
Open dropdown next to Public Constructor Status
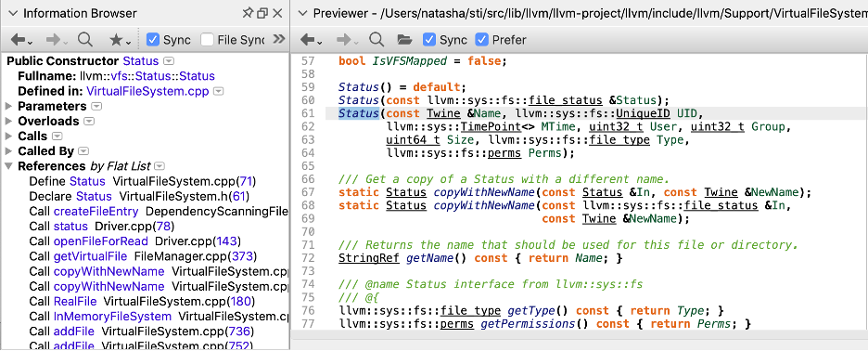[170, 61]
